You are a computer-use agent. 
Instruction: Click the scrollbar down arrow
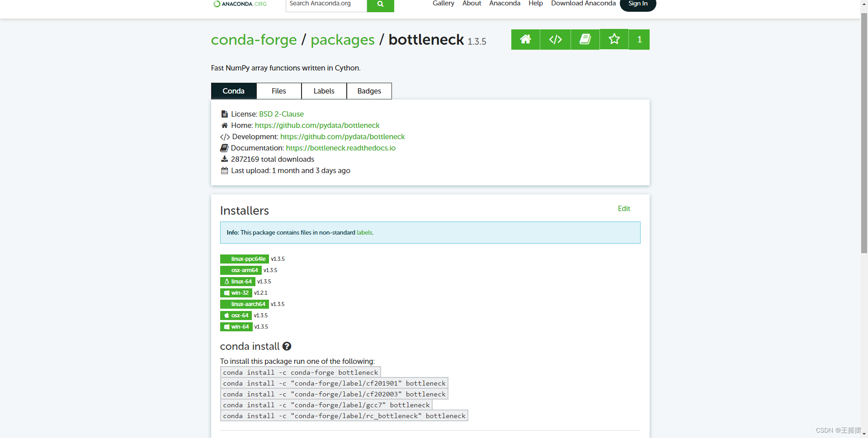click(x=864, y=434)
